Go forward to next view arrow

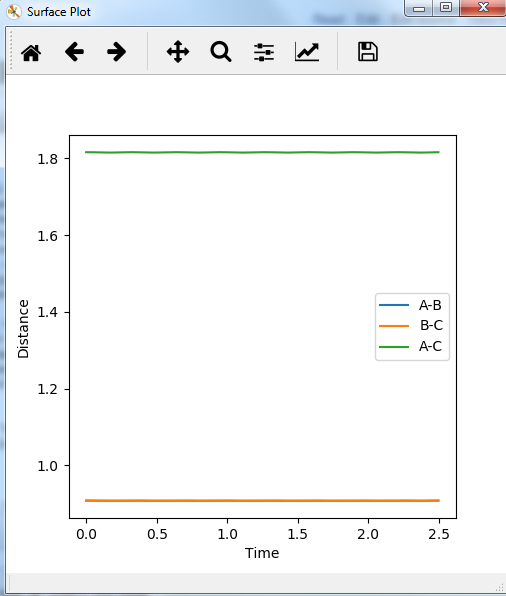pyautogui.click(x=116, y=52)
